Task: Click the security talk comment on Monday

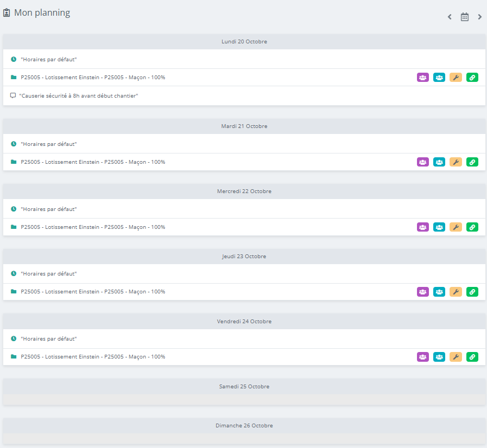Action: (x=79, y=96)
